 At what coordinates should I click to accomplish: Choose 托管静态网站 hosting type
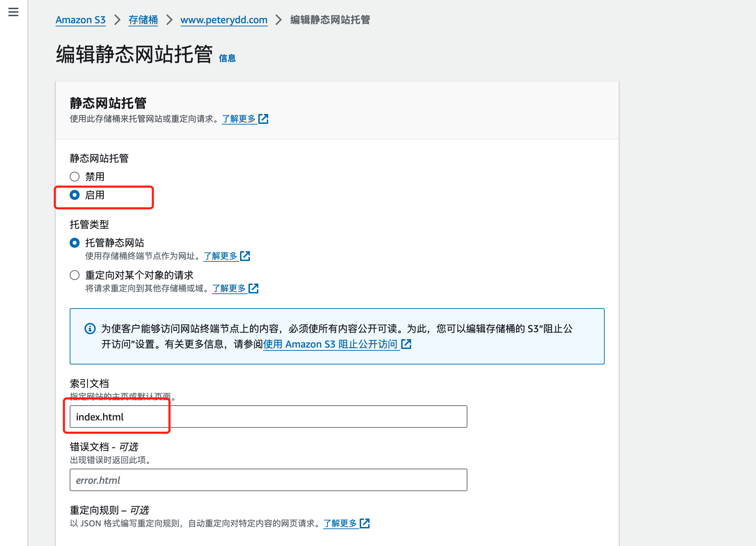(x=75, y=243)
